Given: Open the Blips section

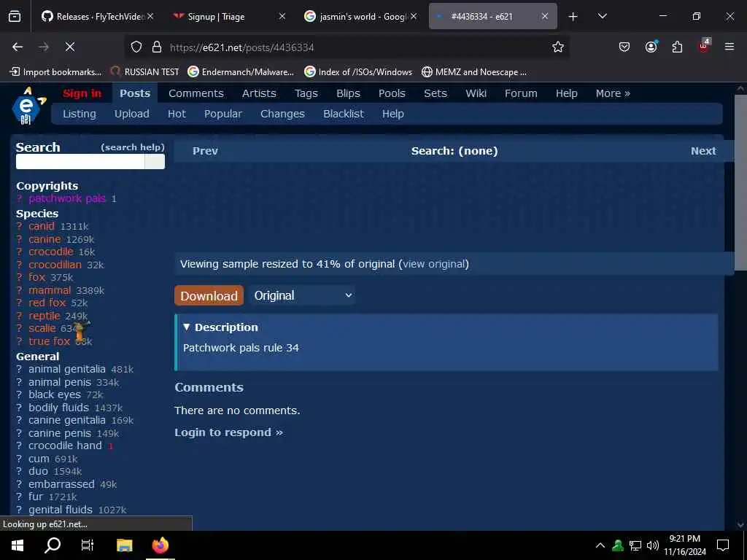Looking at the screenshot, I should tap(348, 93).
